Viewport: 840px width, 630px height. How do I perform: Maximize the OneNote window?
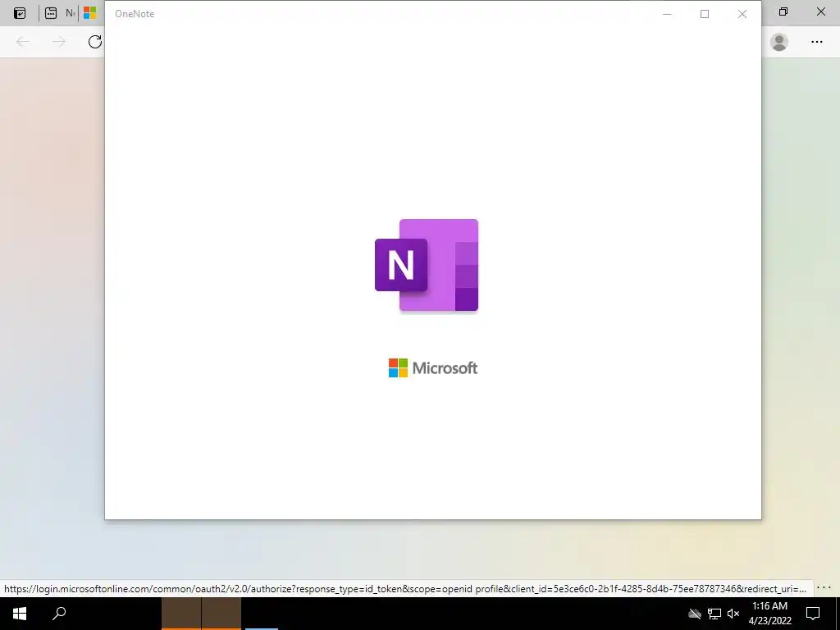tap(705, 14)
